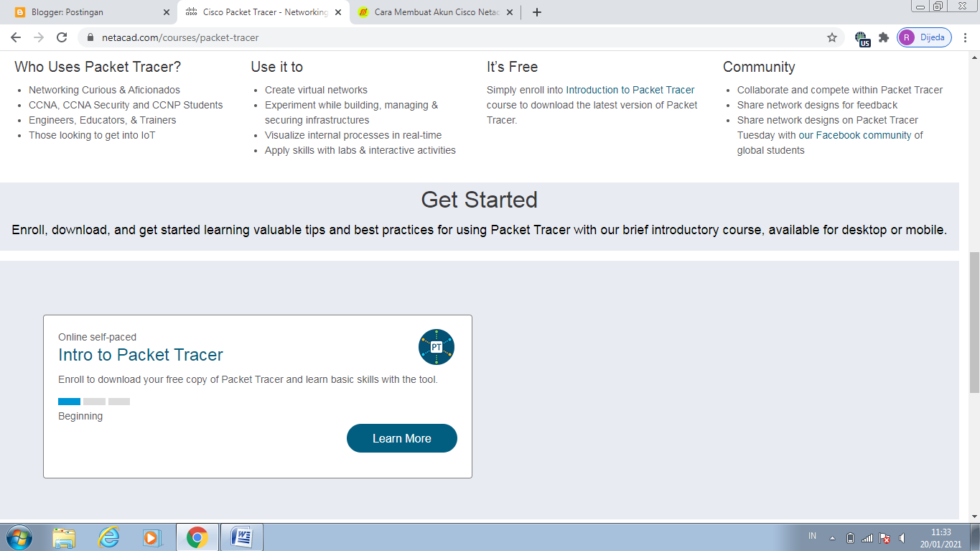Click the PT course badge icon
980x551 pixels.
437,347
